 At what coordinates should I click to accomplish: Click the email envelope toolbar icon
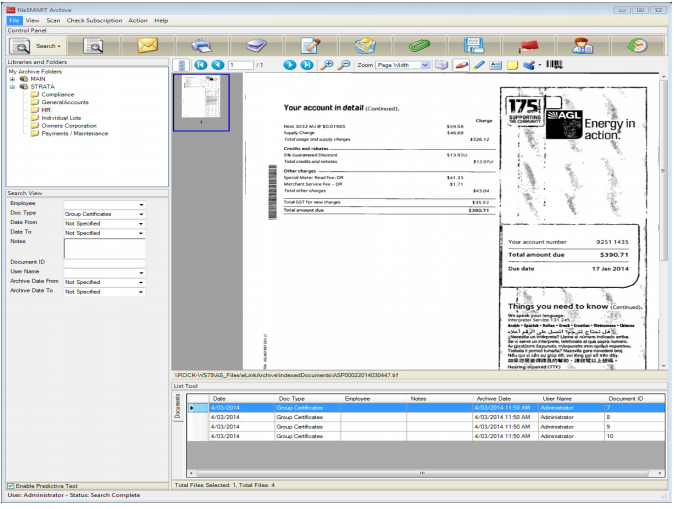click(x=147, y=45)
